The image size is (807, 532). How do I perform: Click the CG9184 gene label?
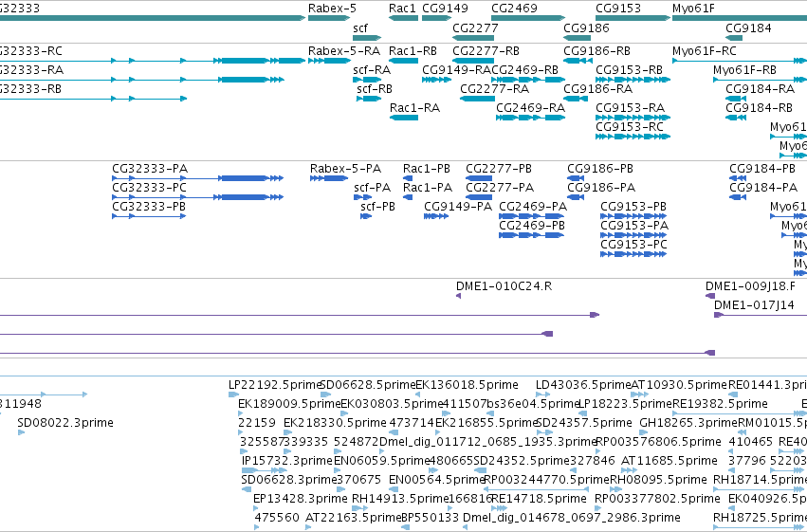tap(748, 28)
